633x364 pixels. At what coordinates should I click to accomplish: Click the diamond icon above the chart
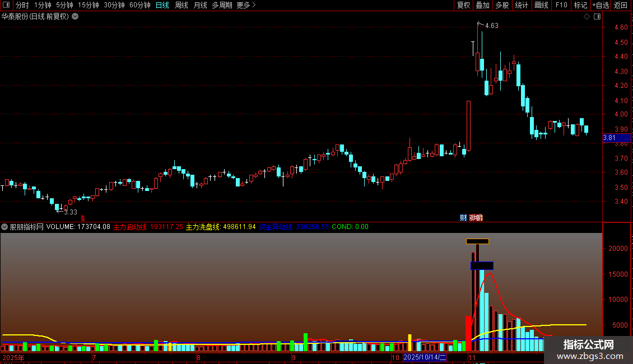tap(587, 17)
